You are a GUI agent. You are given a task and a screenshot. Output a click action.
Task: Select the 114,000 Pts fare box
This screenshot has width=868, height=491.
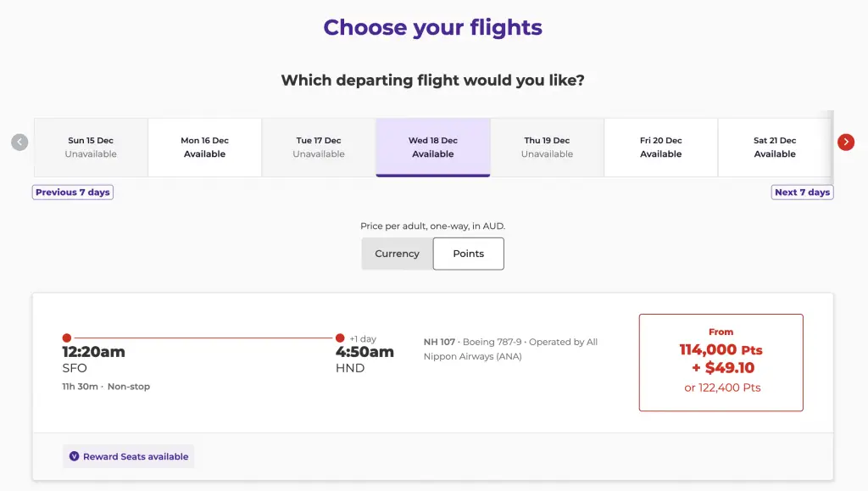(x=721, y=362)
